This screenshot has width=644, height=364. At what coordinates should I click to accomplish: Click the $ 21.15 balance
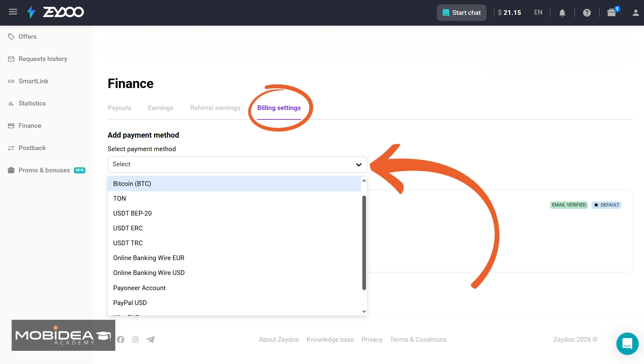tap(509, 12)
